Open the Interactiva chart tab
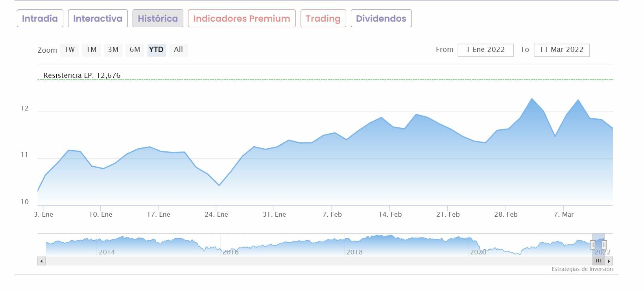 click(98, 18)
